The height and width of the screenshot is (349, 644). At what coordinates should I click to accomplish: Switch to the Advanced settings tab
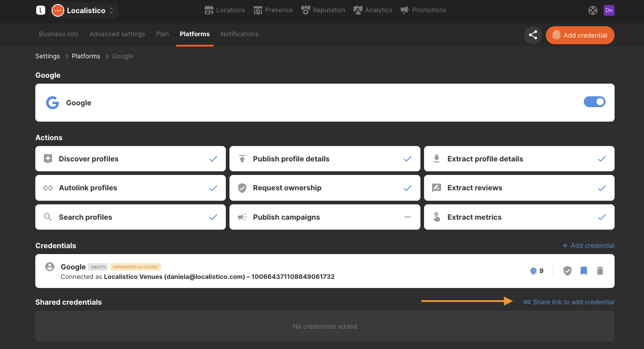point(117,34)
